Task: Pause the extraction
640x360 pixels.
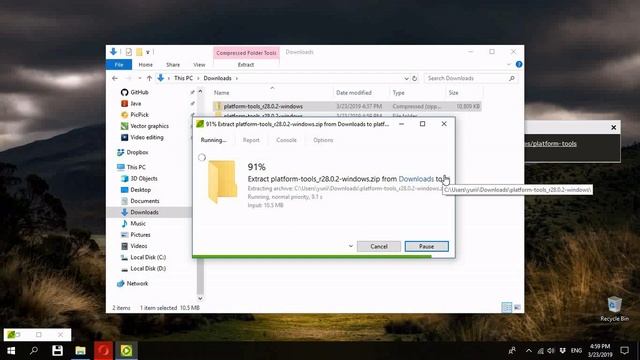Action: [x=427, y=247]
